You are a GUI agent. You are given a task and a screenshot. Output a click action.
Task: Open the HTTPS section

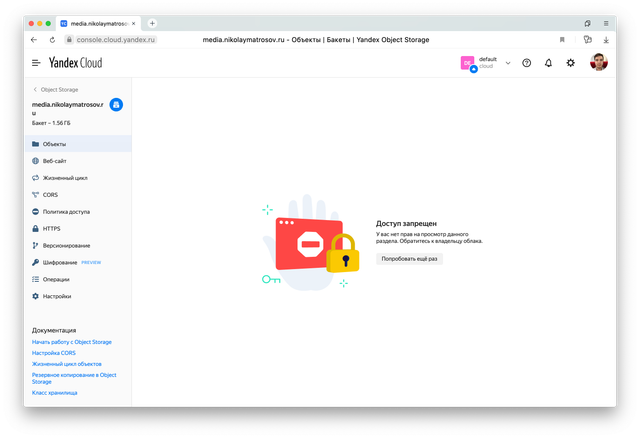pyautogui.click(x=52, y=229)
